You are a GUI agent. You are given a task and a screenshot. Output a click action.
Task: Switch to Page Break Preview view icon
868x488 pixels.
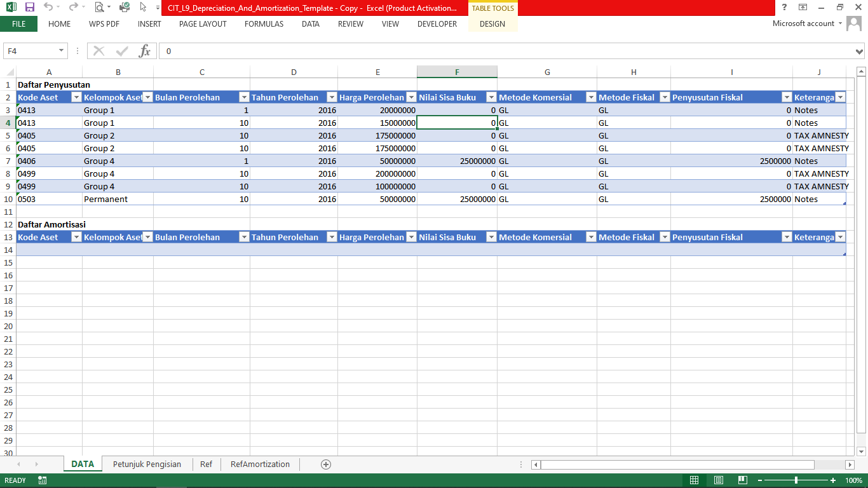coord(742,480)
